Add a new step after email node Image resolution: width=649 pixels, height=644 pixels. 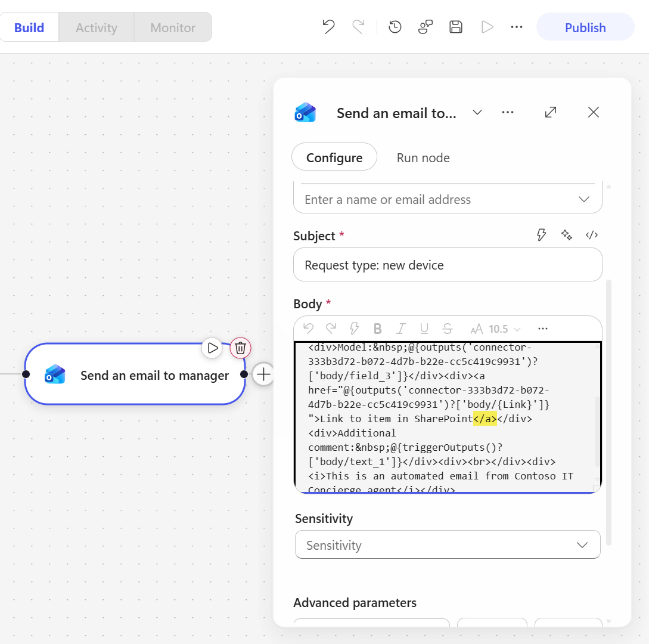263,374
